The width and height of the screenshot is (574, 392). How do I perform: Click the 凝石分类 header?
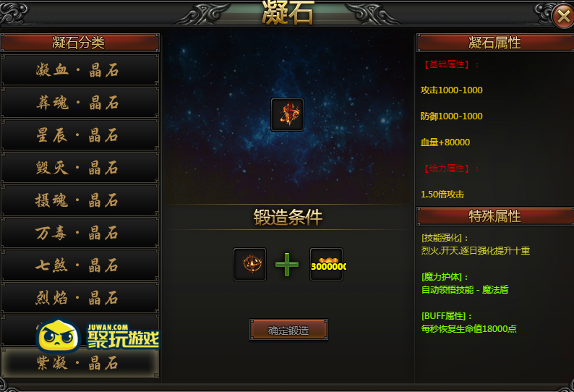(80, 43)
